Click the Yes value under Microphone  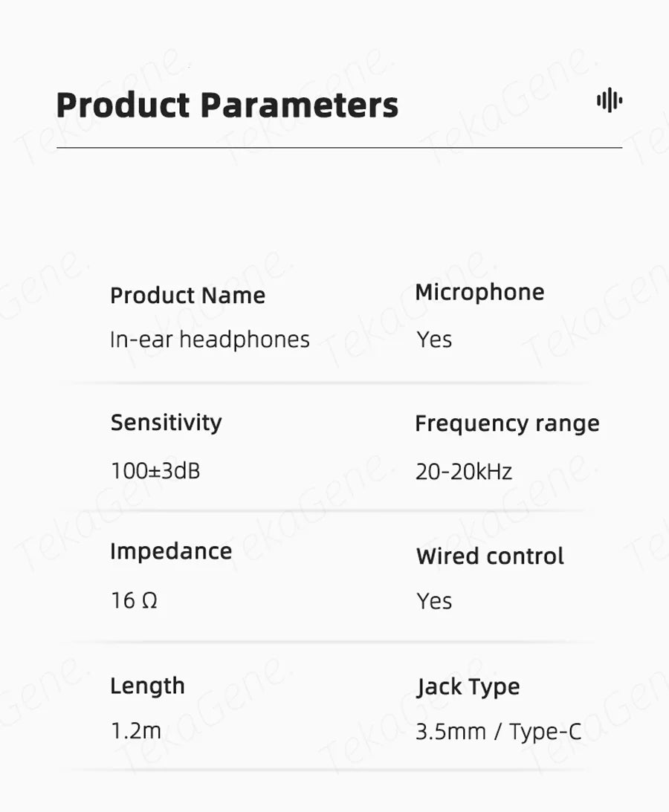434,340
